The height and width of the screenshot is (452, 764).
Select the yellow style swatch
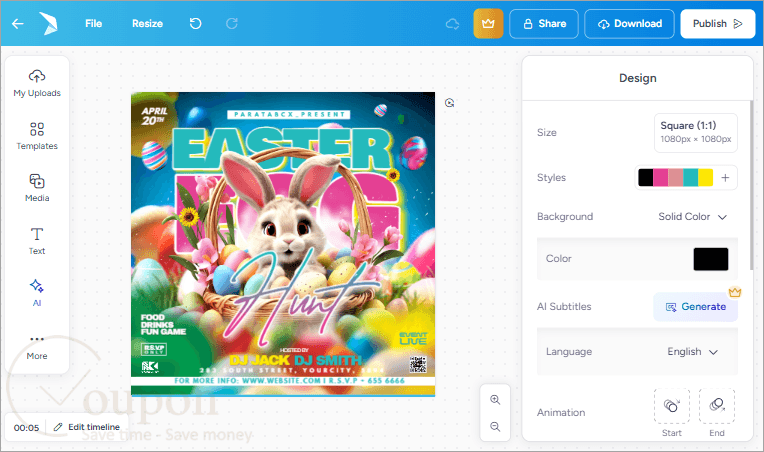pyautogui.click(x=706, y=178)
